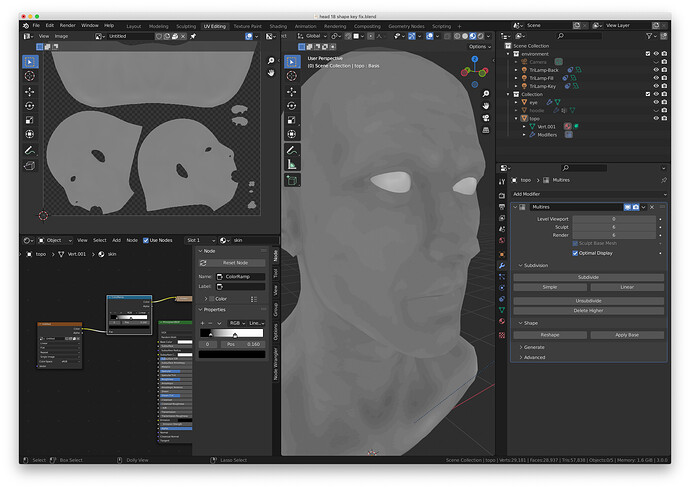Select the Measure tool in 3D viewport
The height and width of the screenshot is (488, 690).
291,165
